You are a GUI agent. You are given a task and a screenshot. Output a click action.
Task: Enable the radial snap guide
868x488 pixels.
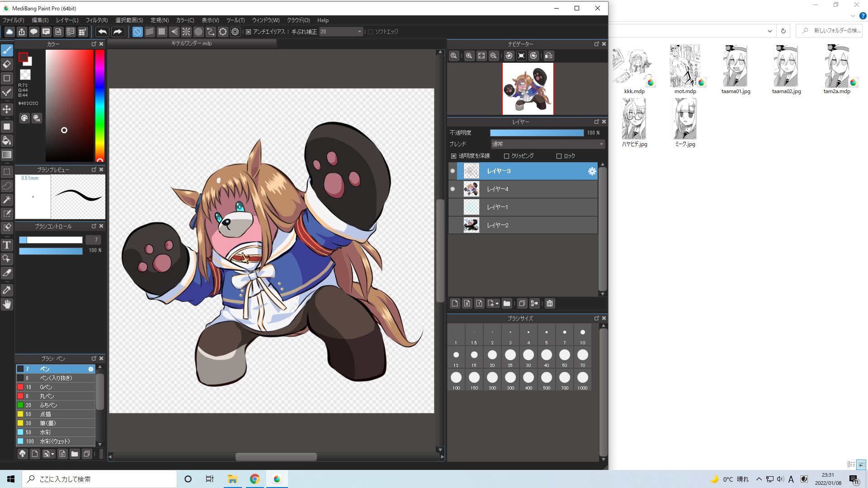(186, 32)
